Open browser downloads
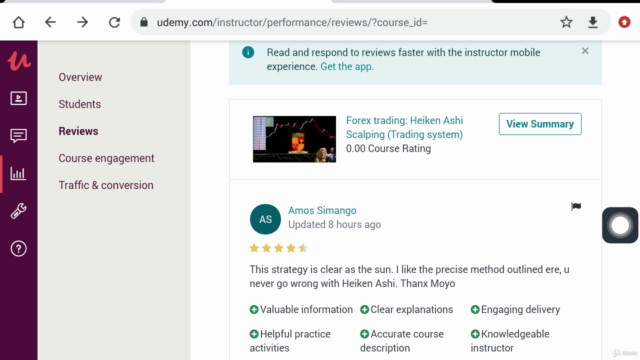The image size is (640, 360). coord(593,22)
